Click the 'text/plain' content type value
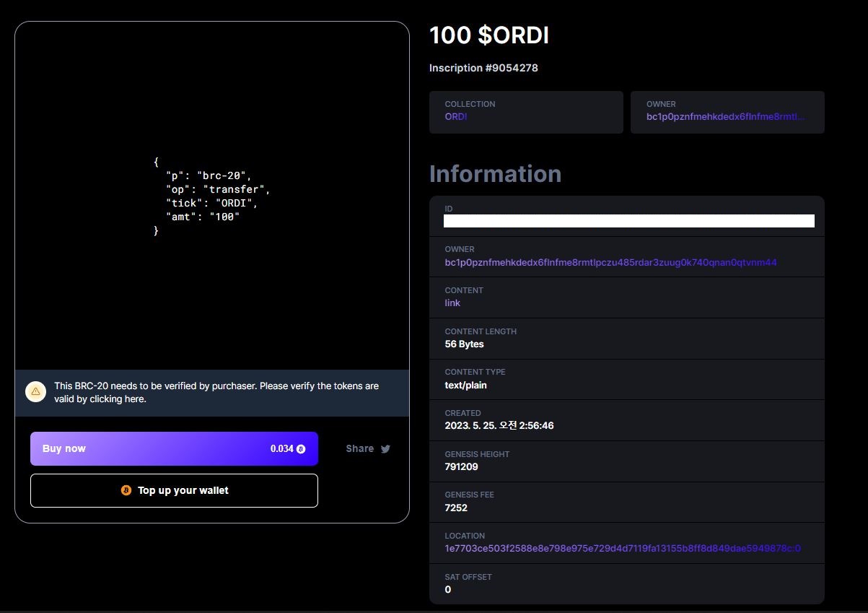This screenshot has width=868, height=613. coord(465,386)
